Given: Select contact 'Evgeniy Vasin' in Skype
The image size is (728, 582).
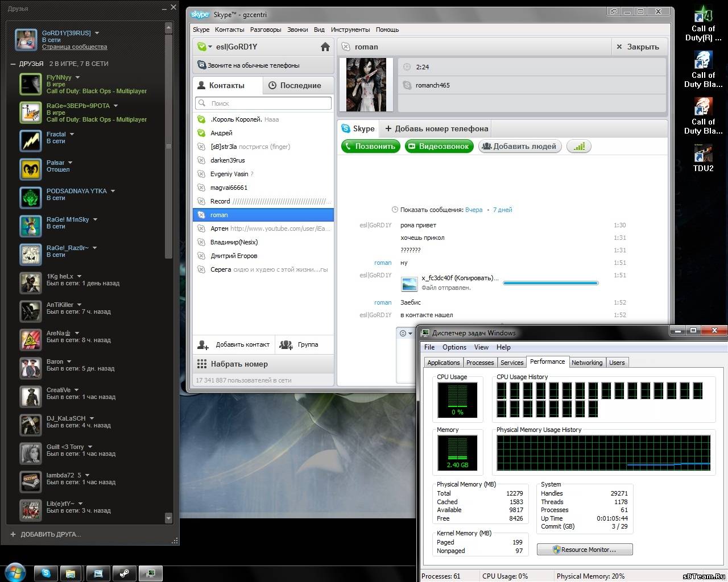Looking at the screenshot, I should (263, 174).
